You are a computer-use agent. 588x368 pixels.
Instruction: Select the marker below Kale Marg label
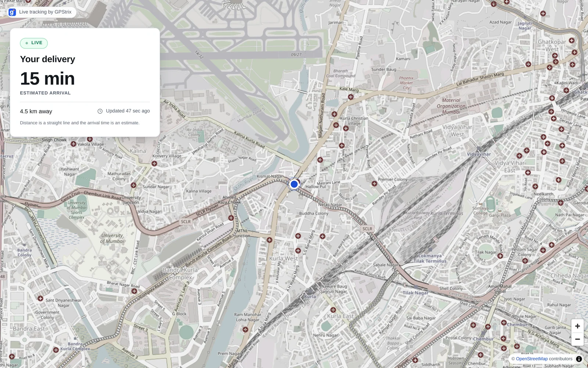[351, 97]
